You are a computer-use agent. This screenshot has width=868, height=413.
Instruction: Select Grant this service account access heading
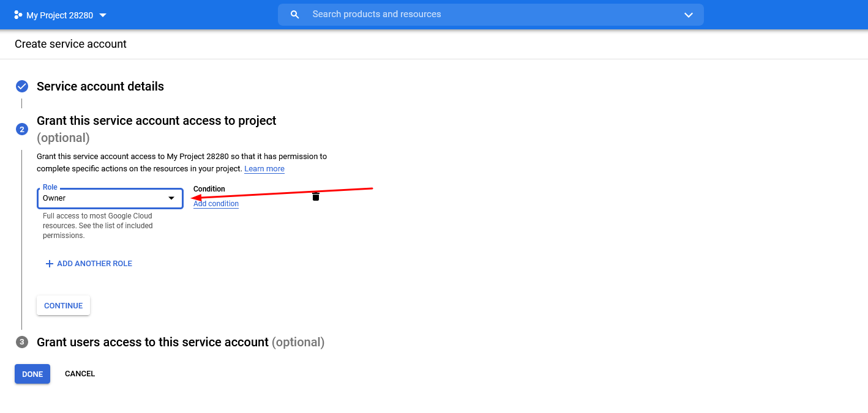coord(156,121)
